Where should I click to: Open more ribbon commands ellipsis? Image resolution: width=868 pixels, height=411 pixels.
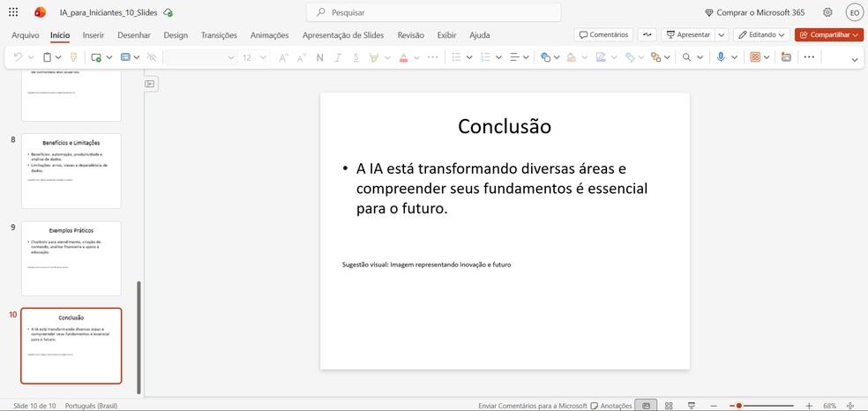point(809,57)
